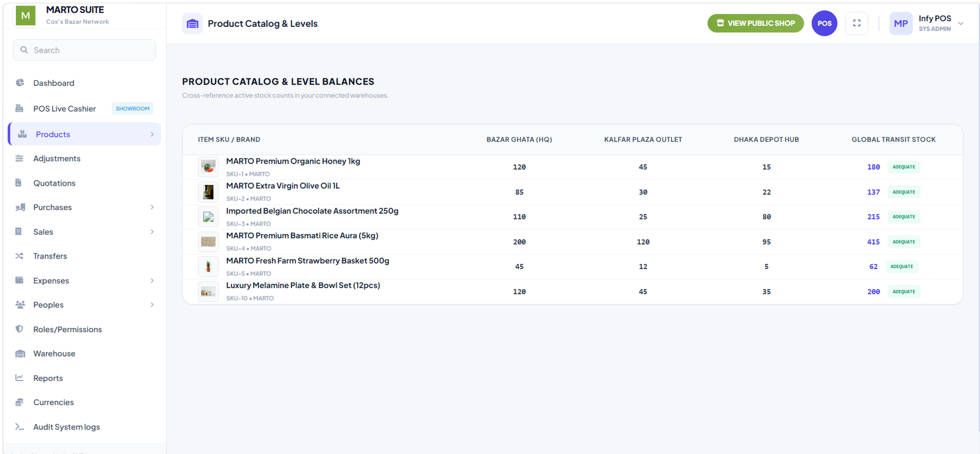
Task: Click the round POS button
Action: pyautogui.click(x=824, y=23)
